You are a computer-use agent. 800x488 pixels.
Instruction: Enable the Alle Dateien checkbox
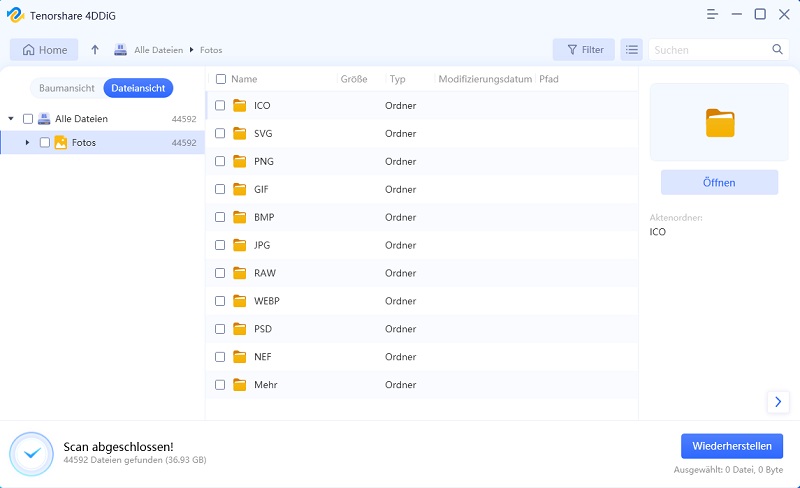pyautogui.click(x=28, y=119)
